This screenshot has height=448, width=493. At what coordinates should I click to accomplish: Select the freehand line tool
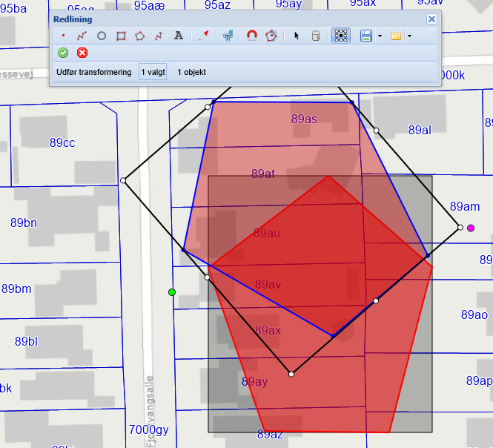(158, 36)
